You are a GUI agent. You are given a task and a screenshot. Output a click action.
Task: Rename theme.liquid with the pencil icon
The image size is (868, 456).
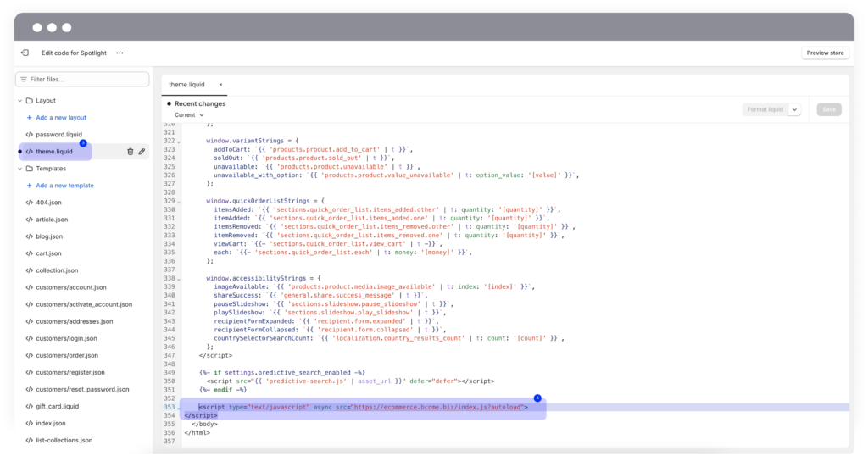[142, 152]
